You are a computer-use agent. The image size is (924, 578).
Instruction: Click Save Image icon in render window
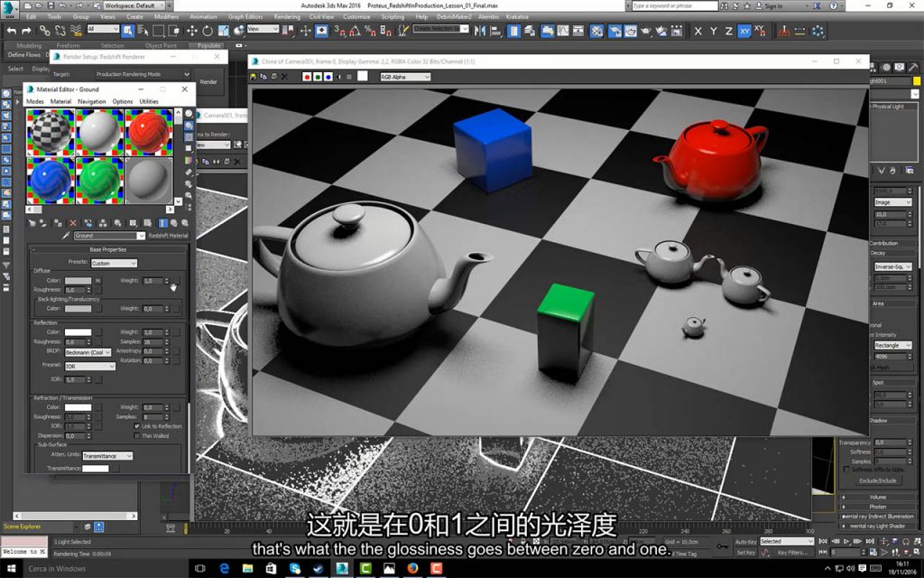(254, 77)
